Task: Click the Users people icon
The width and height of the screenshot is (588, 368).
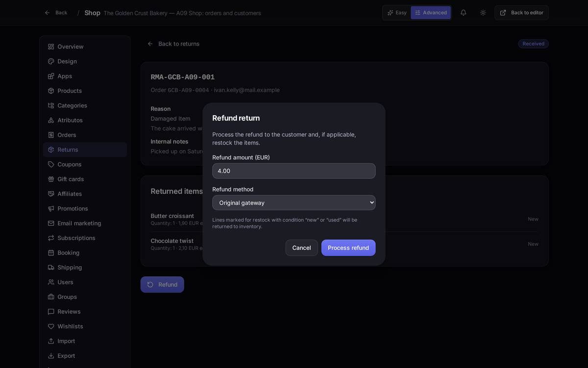Action: [x=51, y=282]
